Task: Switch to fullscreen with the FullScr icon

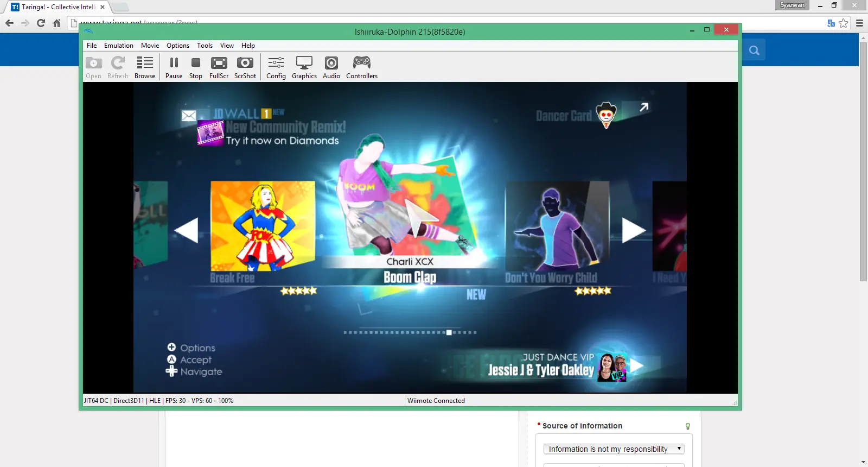Action: (x=219, y=68)
